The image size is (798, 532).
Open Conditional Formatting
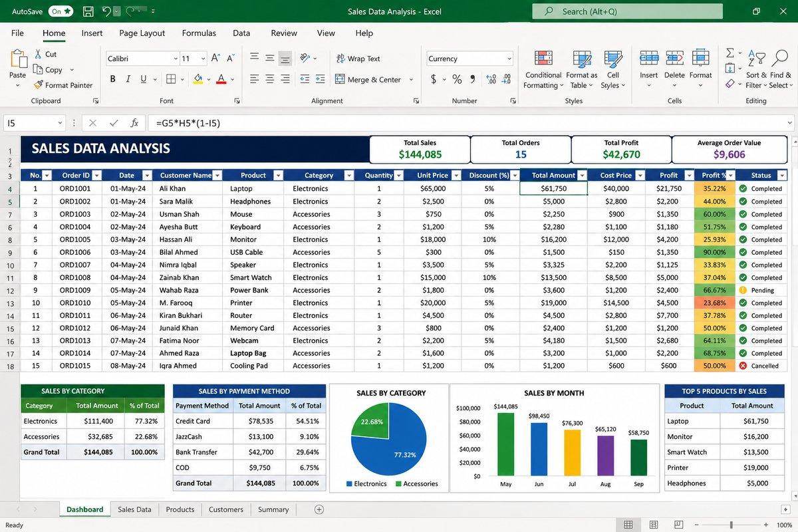(x=543, y=69)
